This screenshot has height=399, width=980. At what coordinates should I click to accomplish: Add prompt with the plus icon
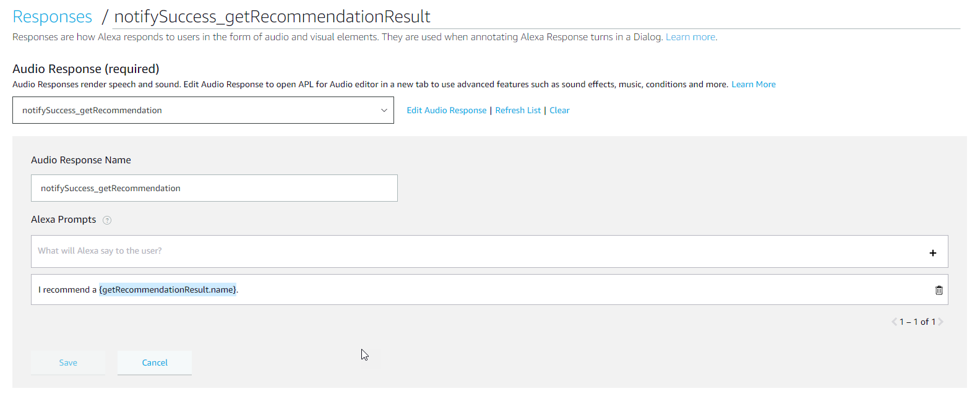(x=932, y=253)
